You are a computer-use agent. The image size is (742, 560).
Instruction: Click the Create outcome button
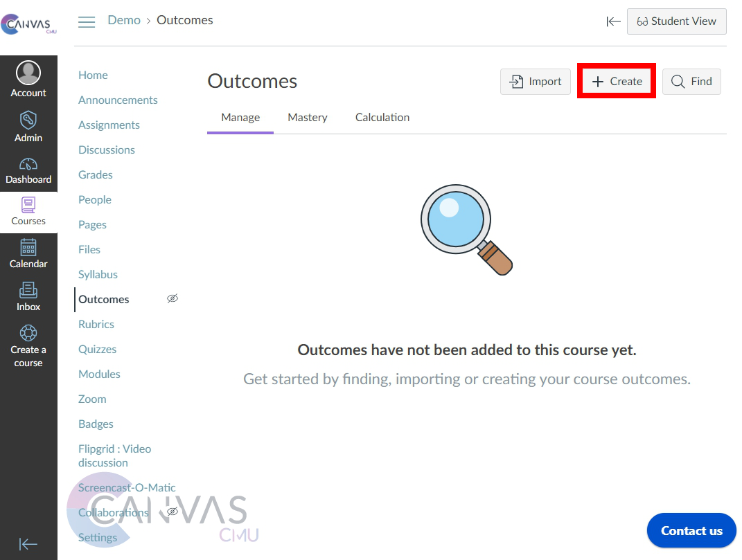pyautogui.click(x=617, y=82)
